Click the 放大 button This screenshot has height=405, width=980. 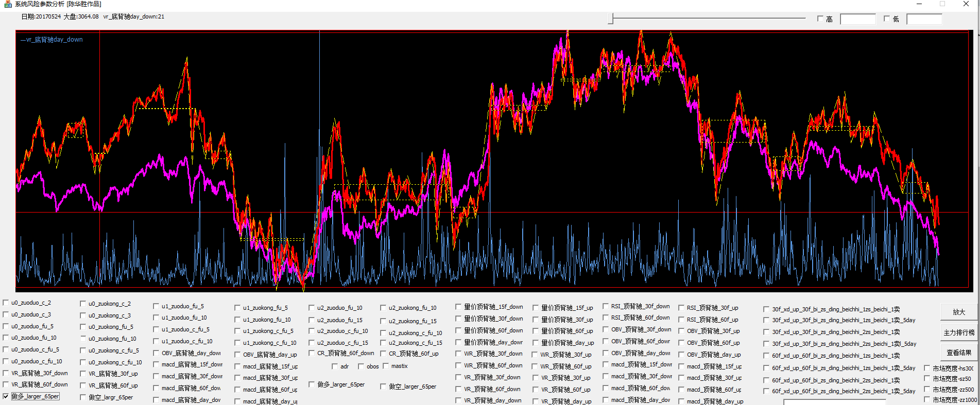958,312
